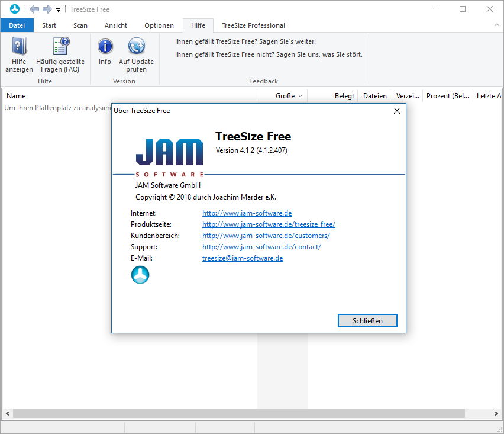Open the Optionen tab

coord(159,25)
